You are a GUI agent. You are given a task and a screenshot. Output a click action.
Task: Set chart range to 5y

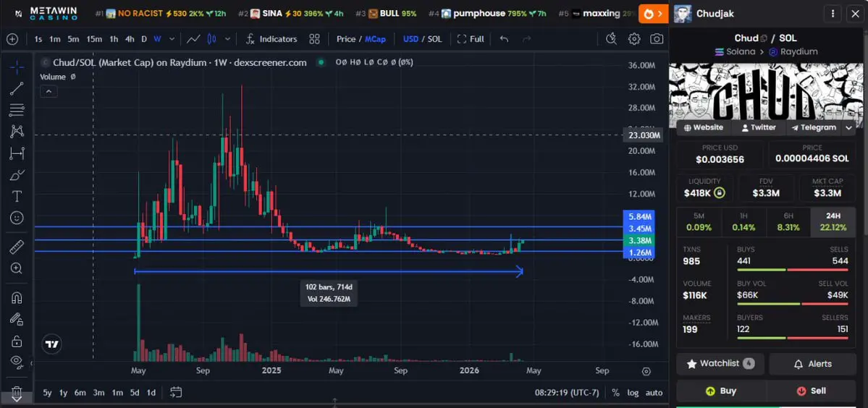[x=47, y=393]
